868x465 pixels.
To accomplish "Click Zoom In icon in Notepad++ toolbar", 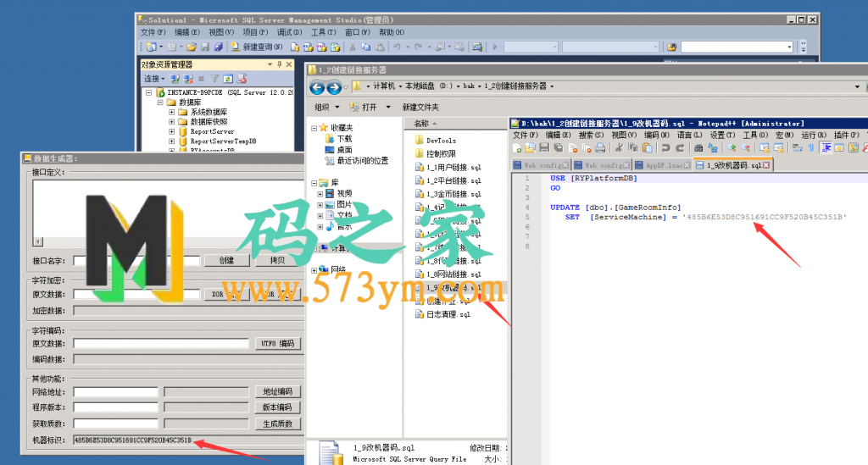I will (x=732, y=147).
